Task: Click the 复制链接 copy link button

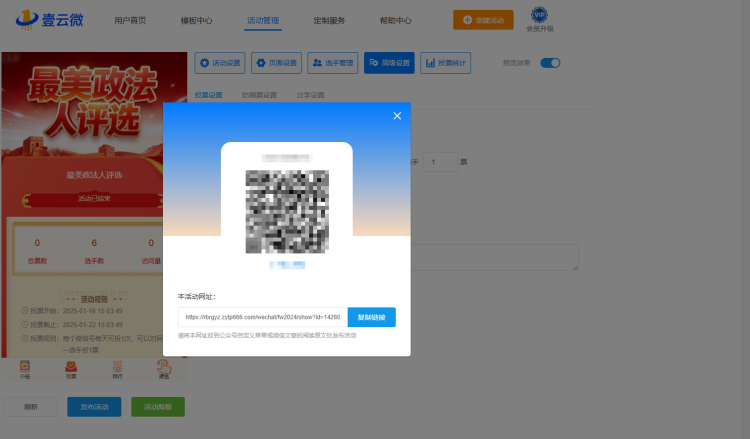Action: point(372,317)
